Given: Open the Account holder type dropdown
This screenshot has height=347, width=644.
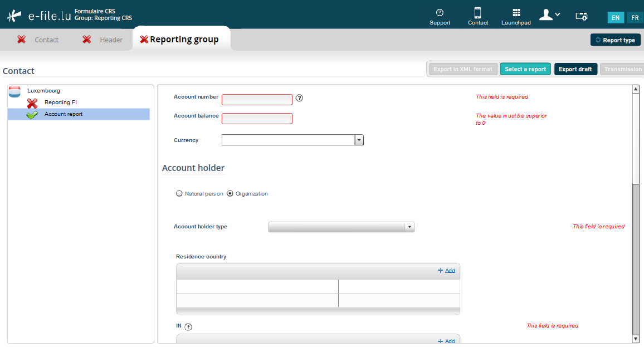Looking at the screenshot, I should [341, 227].
